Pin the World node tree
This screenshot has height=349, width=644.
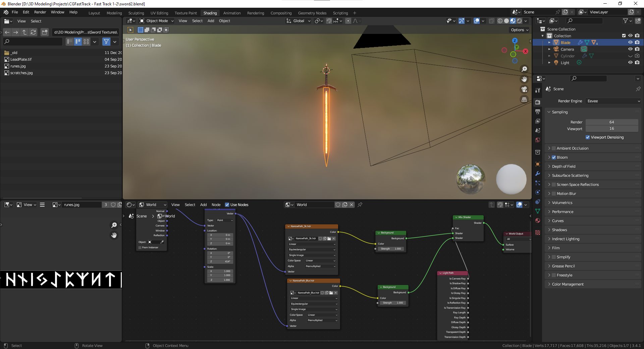tap(360, 205)
